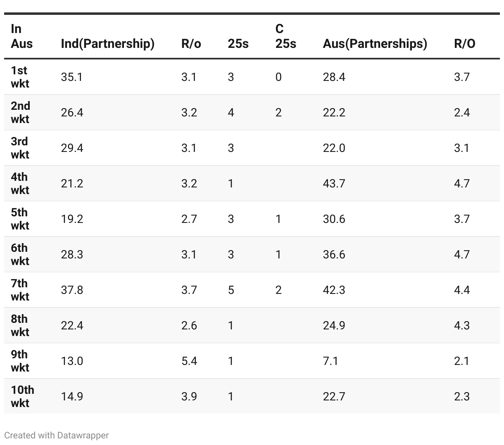
Task: Click the India partnership value 37.8
Action: click(72, 290)
